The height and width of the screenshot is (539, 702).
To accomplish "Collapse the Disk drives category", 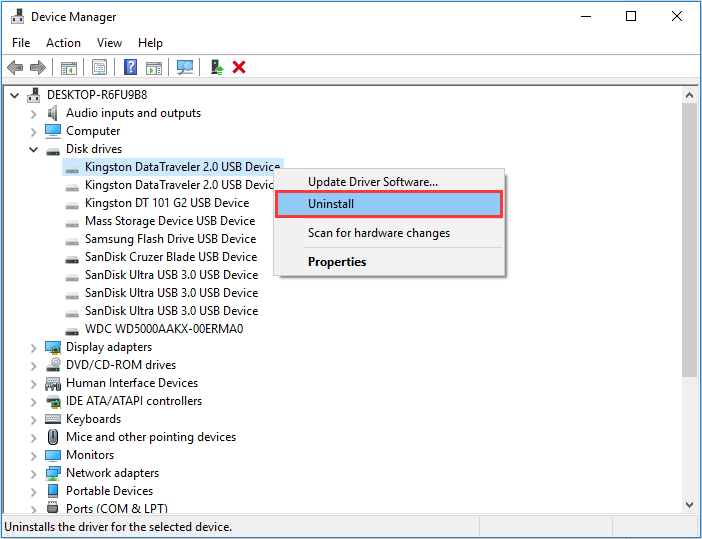I will tap(34, 149).
